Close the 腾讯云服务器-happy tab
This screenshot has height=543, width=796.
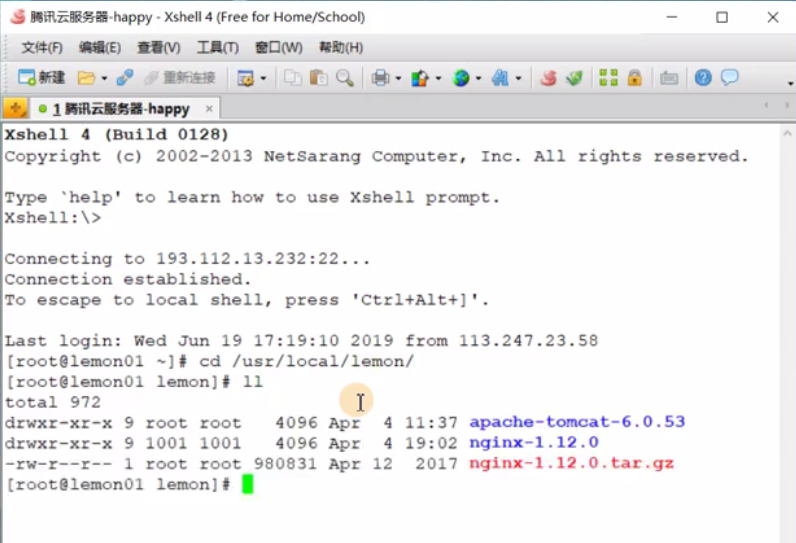coord(209,109)
